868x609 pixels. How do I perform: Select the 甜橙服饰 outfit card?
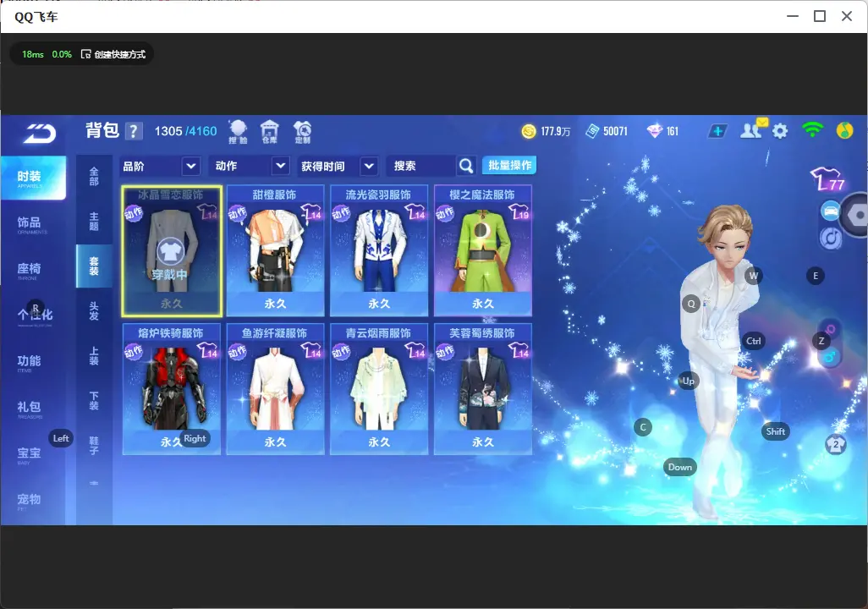click(x=275, y=251)
